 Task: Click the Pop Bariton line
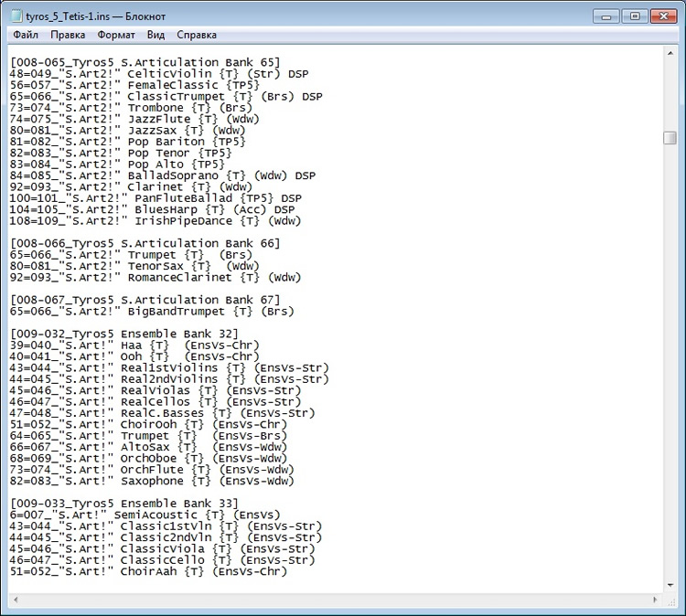pos(127,142)
